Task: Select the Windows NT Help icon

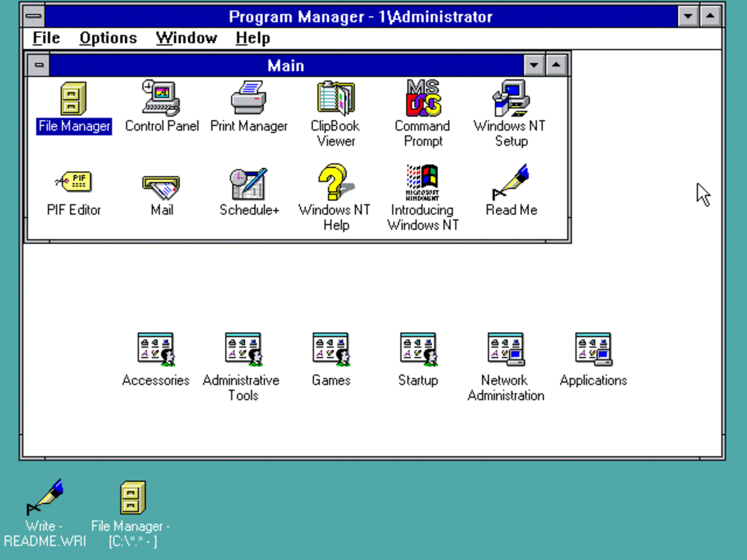Action: [336, 183]
